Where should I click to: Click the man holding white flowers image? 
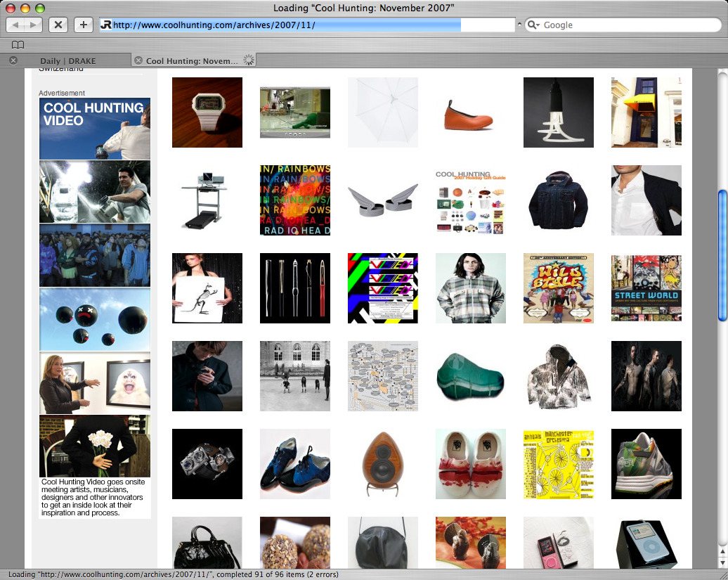(95, 446)
